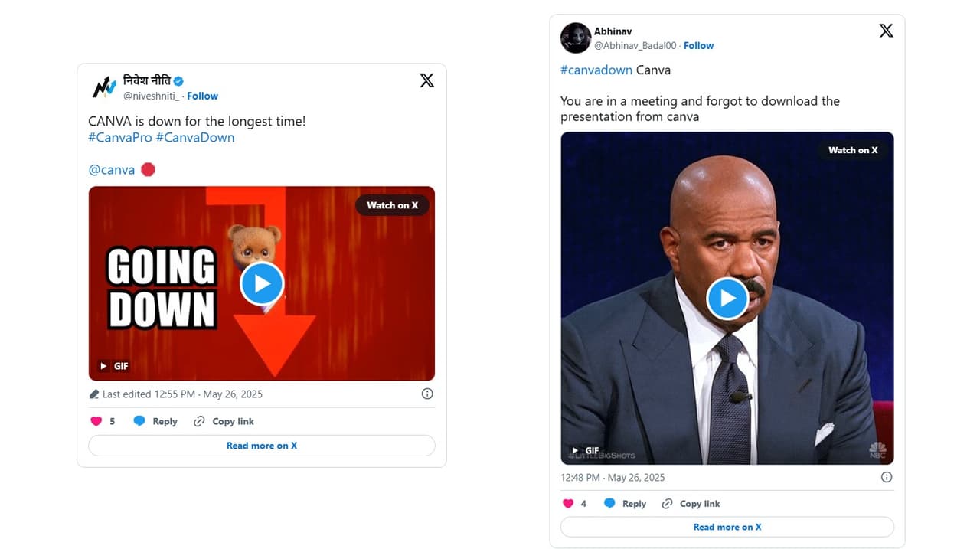Click the X logo on niveshniti tweet
Image resolution: width=980 pixels, height=549 pixels.
point(426,80)
